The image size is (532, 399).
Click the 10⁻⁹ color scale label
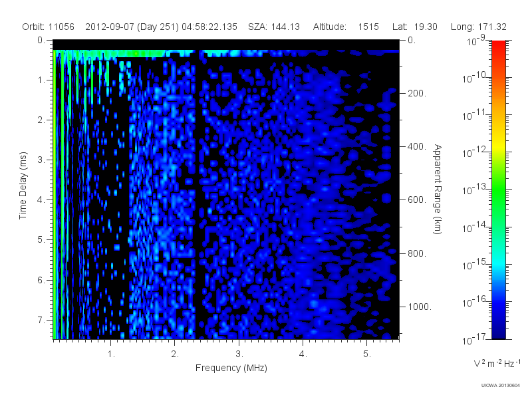(476, 40)
